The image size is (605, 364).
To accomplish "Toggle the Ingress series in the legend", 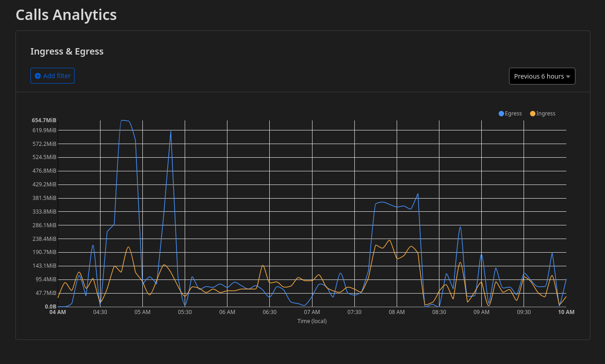I will 545,114.
